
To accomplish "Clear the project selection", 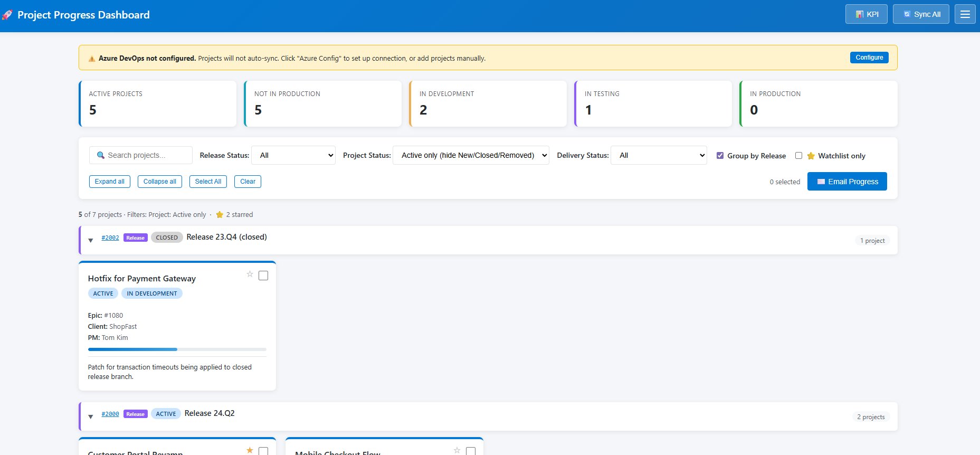I will (x=248, y=182).
